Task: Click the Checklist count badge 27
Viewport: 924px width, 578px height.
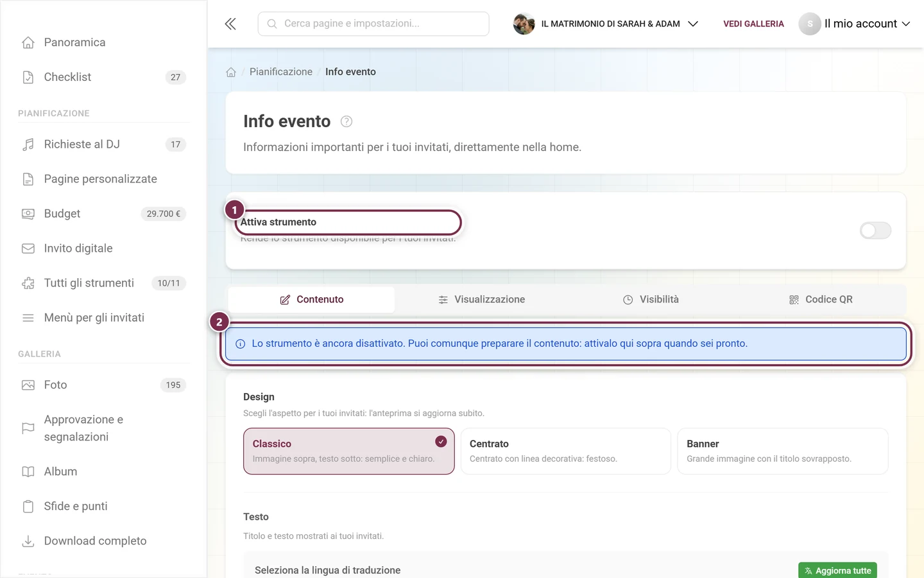Action: coord(176,77)
